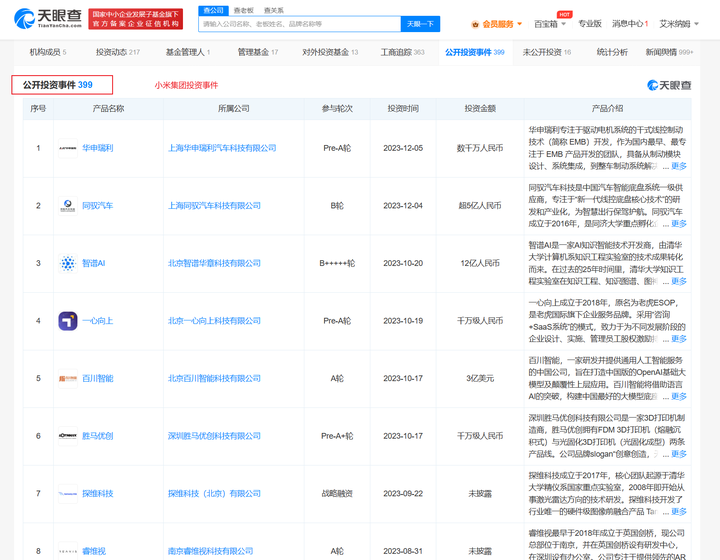The image size is (720, 560).
Task: Switch to the 管理基金 tab
Action: pyautogui.click(x=258, y=52)
